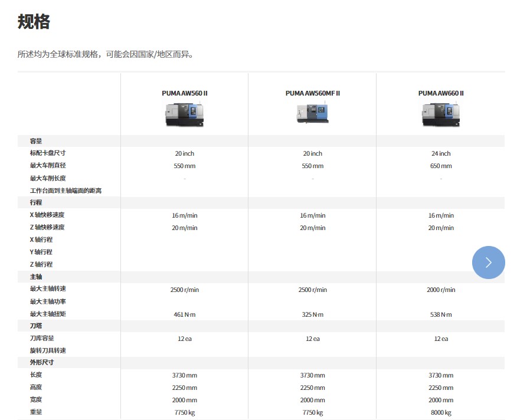This screenshot has width=517, height=420.
Task: Click the PUMA AW560MF II model title
Action: pos(313,93)
